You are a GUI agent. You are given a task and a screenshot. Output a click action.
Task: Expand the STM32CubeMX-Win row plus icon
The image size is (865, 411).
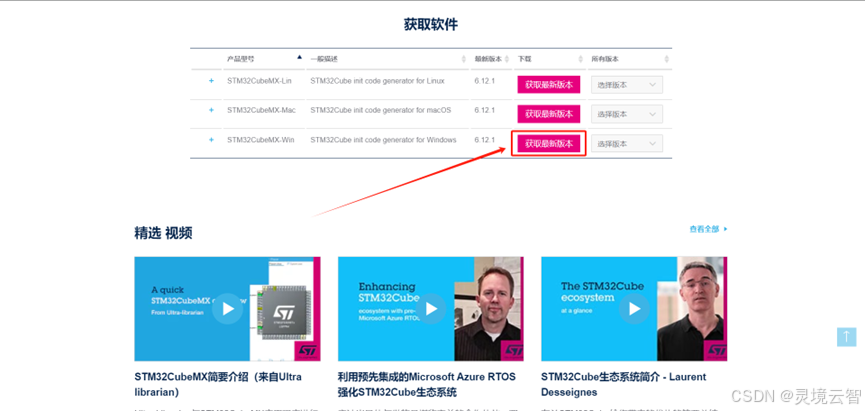pos(211,140)
